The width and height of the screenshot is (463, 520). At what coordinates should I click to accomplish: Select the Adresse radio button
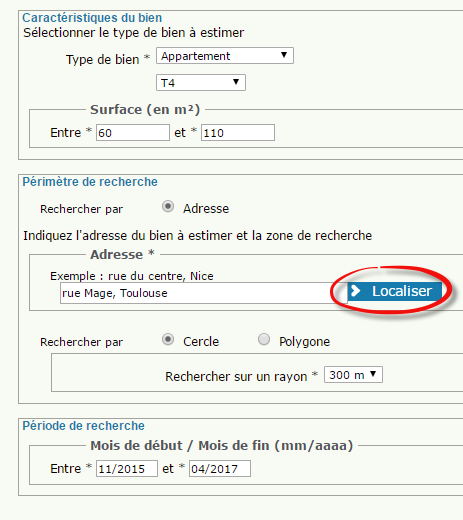(168, 206)
